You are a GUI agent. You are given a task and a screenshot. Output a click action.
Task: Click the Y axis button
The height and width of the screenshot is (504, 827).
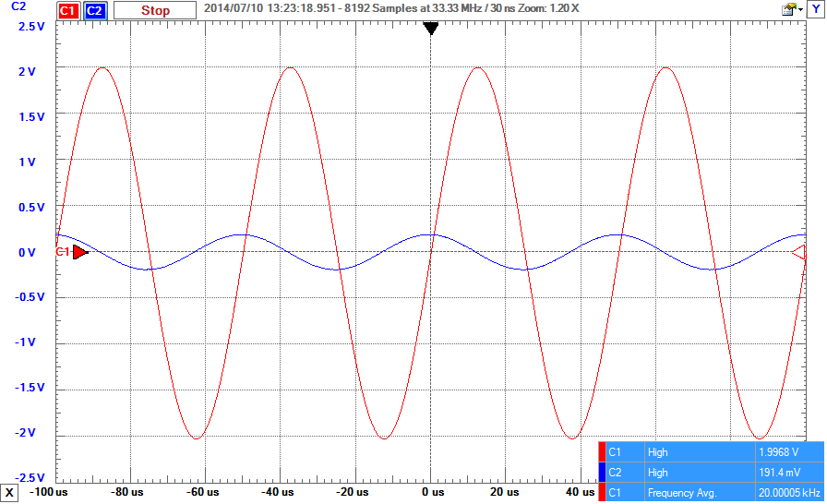[815, 9]
